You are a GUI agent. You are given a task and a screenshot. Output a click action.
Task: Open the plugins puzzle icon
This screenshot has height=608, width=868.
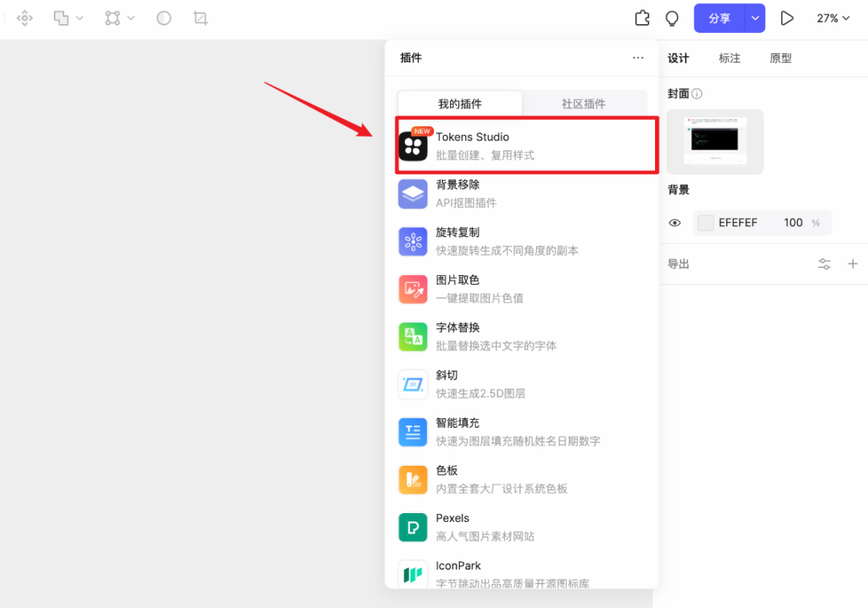pos(642,18)
